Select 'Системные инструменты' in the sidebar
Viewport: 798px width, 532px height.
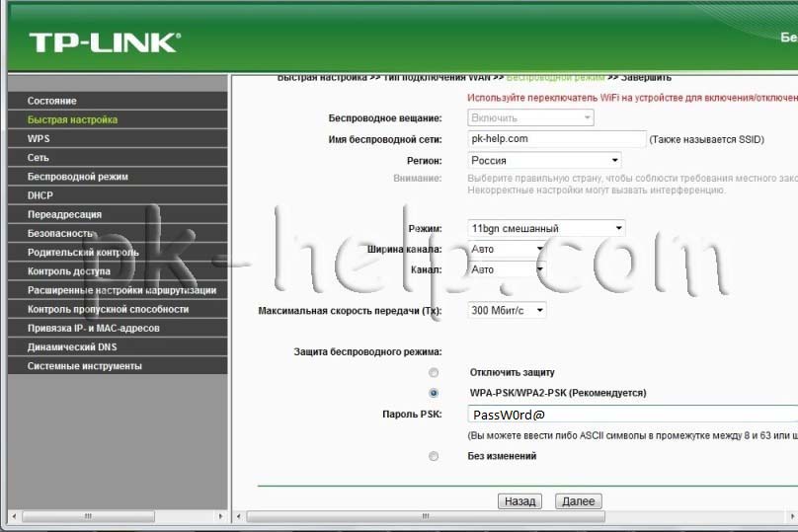pos(85,366)
